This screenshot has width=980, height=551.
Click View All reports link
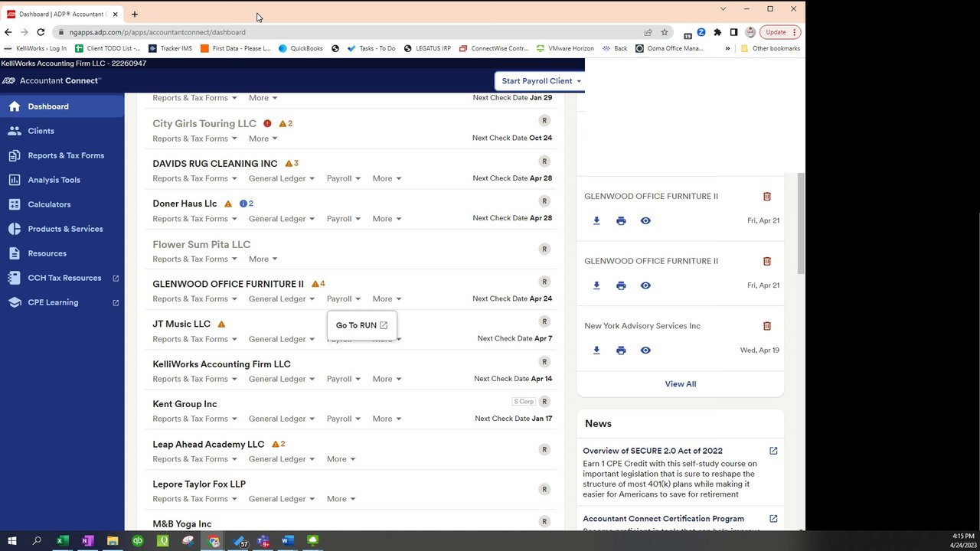click(681, 384)
